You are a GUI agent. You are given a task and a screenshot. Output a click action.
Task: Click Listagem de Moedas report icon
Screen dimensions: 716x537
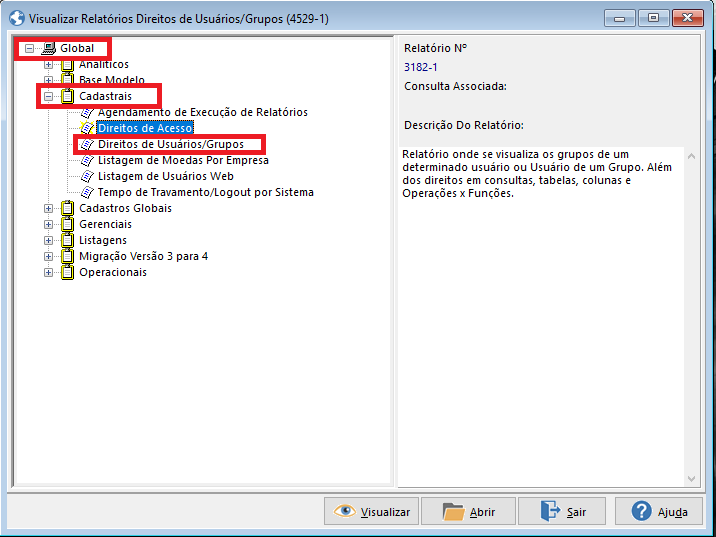click(87, 160)
